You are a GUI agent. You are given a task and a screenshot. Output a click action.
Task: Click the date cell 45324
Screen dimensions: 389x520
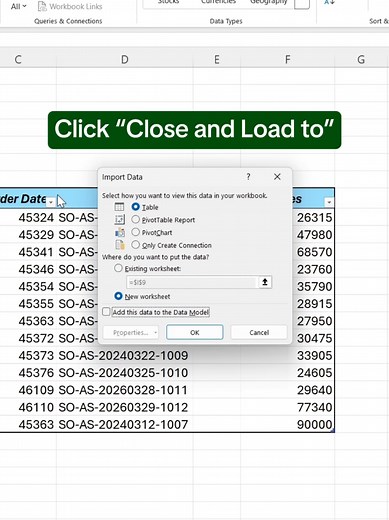(x=28, y=218)
